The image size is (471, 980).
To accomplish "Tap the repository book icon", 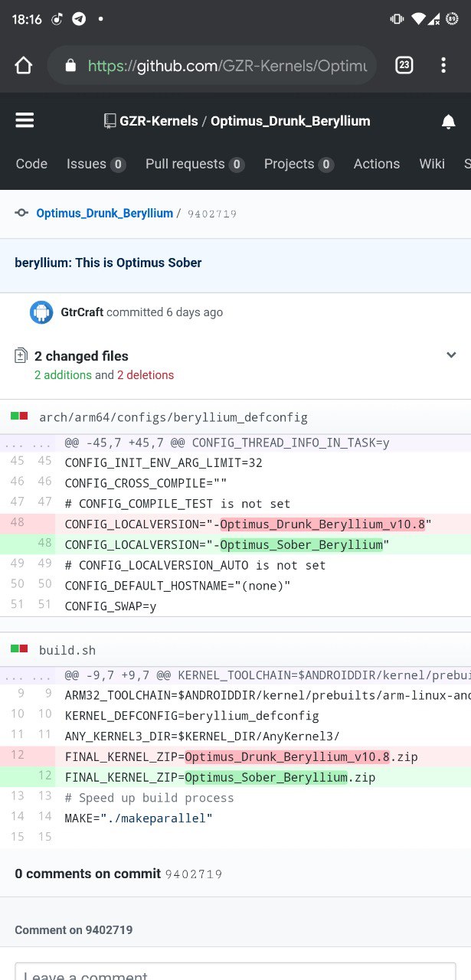I will (110, 121).
